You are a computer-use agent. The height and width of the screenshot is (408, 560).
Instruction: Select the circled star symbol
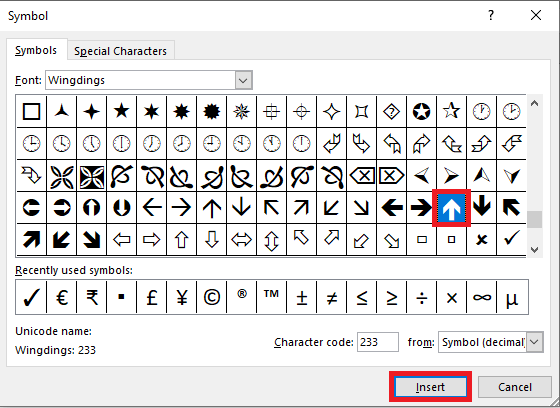[421, 111]
